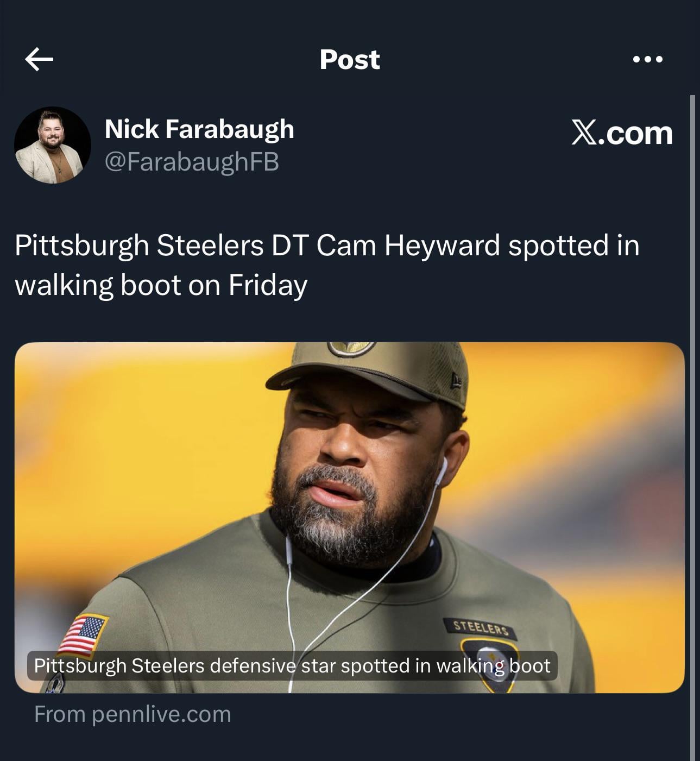This screenshot has width=700, height=761.
Task: Tap the American flag patch in photo
Action: tap(83, 635)
